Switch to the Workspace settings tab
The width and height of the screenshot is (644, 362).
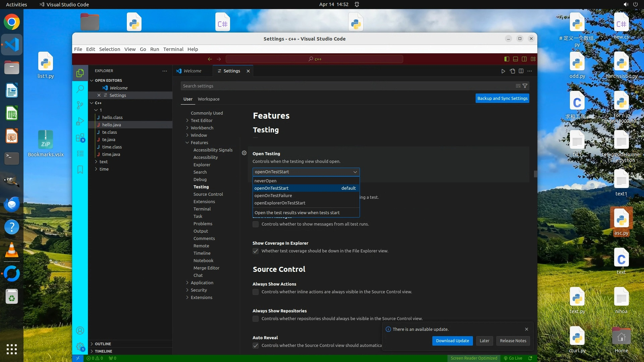point(208,99)
